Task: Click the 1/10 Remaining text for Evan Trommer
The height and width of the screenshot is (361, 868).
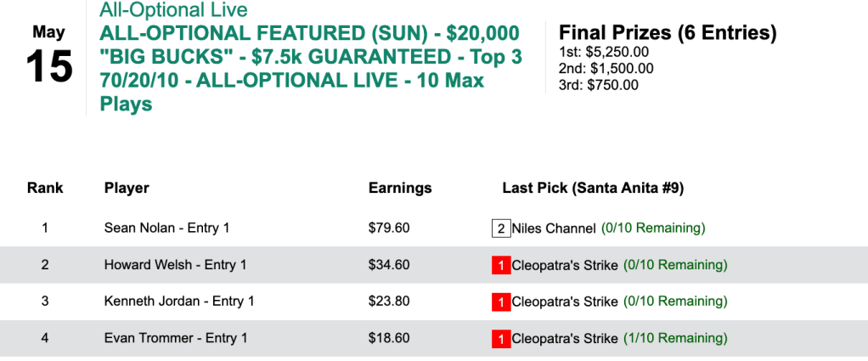Action: coord(675,338)
